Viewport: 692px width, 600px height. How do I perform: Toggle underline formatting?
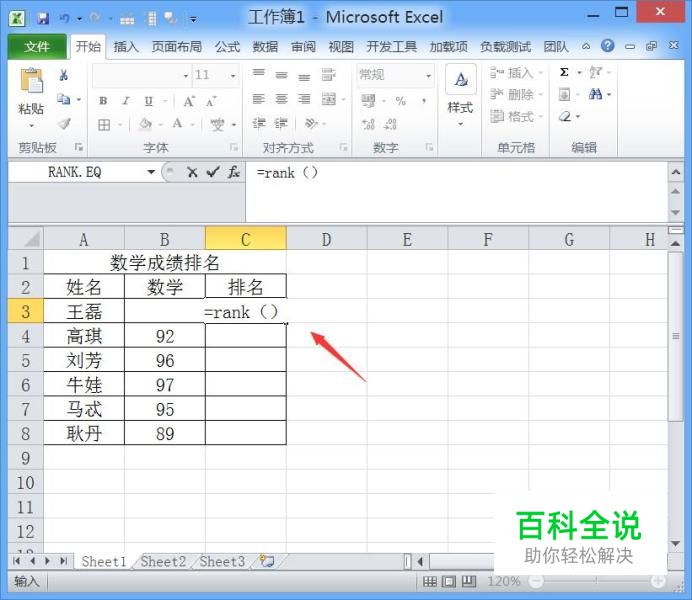point(149,101)
